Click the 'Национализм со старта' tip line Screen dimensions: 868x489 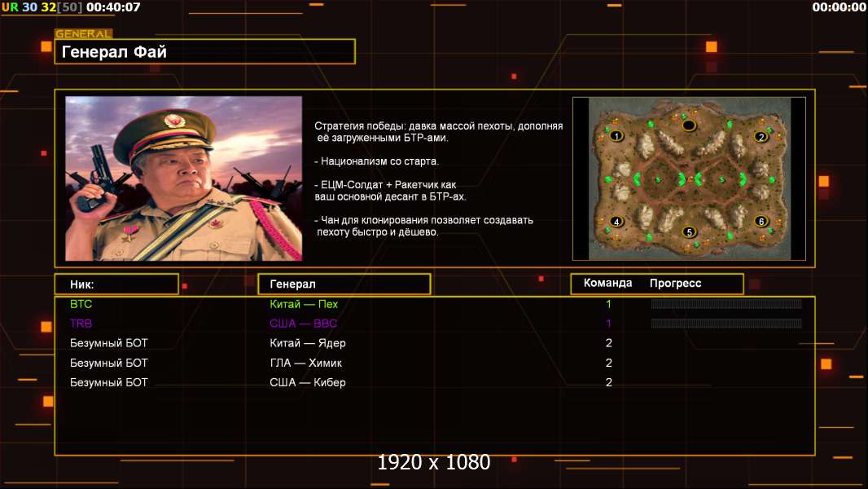[x=376, y=161]
